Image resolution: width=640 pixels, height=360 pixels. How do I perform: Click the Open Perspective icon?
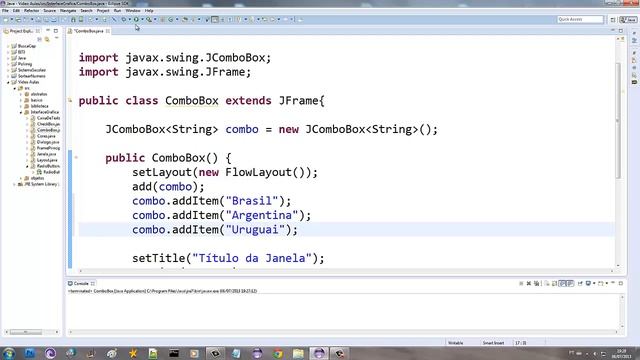613,20
